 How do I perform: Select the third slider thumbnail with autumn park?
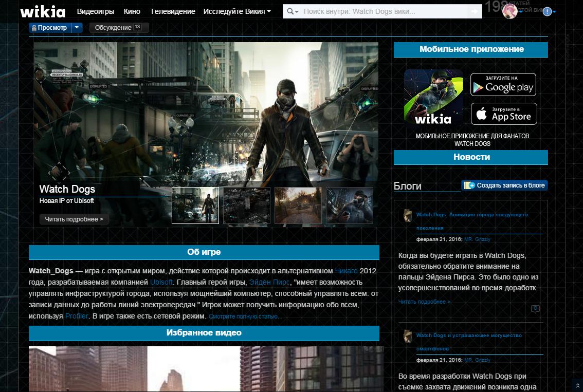click(298, 206)
